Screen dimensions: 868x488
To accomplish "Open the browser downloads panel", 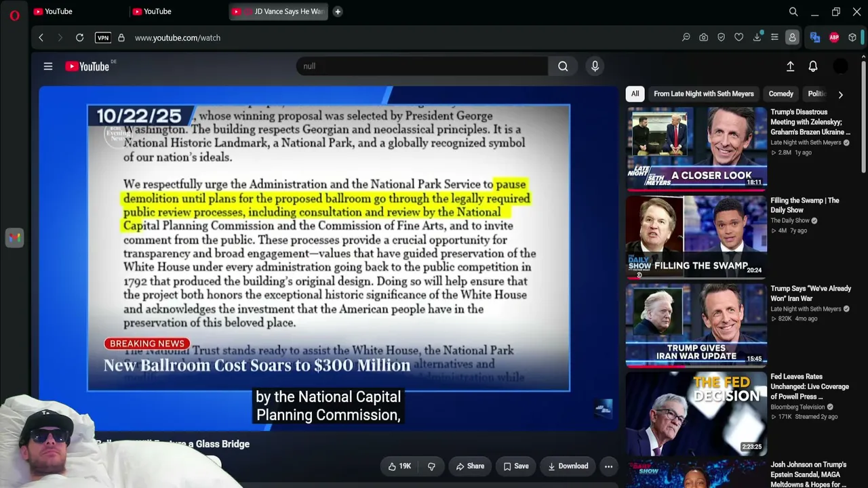I will pos(757,38).
